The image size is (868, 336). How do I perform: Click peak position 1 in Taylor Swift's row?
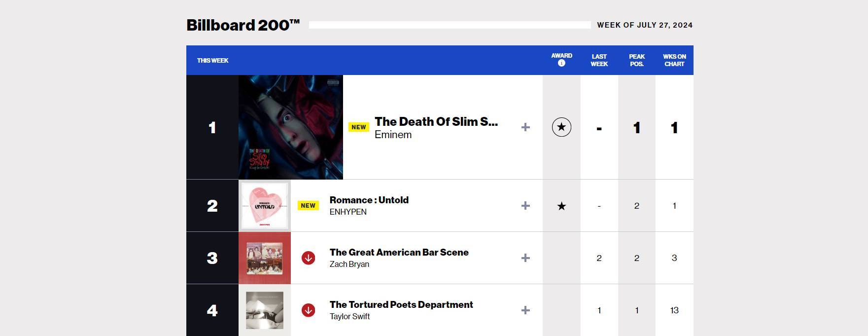637,310
